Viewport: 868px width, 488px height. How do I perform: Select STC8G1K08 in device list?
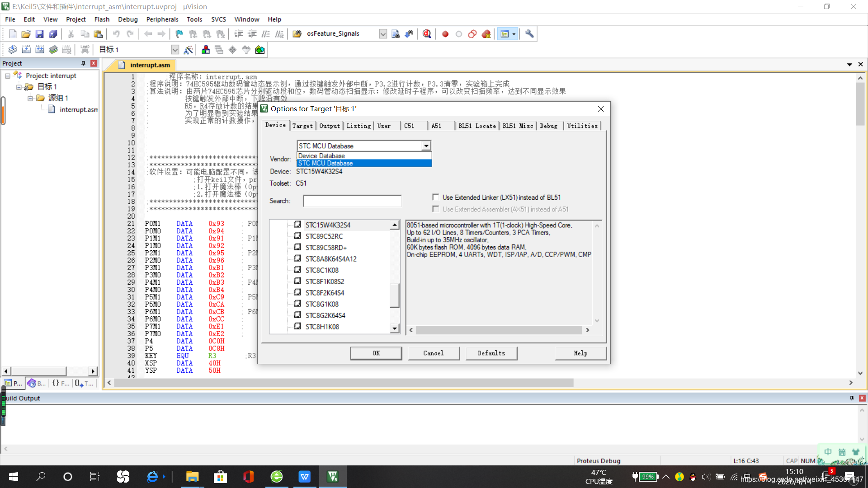tap(322, 304)
